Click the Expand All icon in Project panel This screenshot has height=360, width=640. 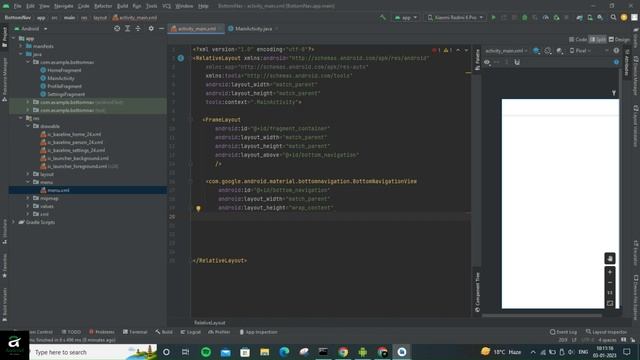point(127,29)
